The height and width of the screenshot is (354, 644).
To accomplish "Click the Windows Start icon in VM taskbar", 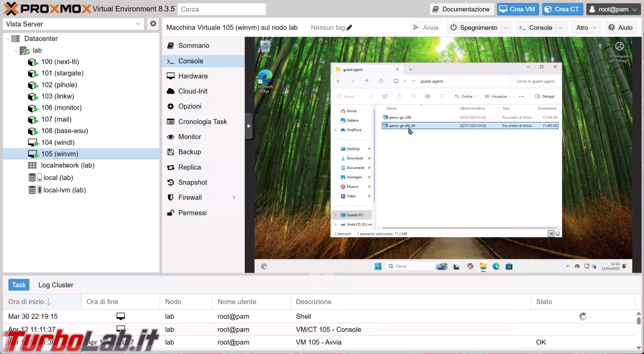I will click(x=378, y=266).
